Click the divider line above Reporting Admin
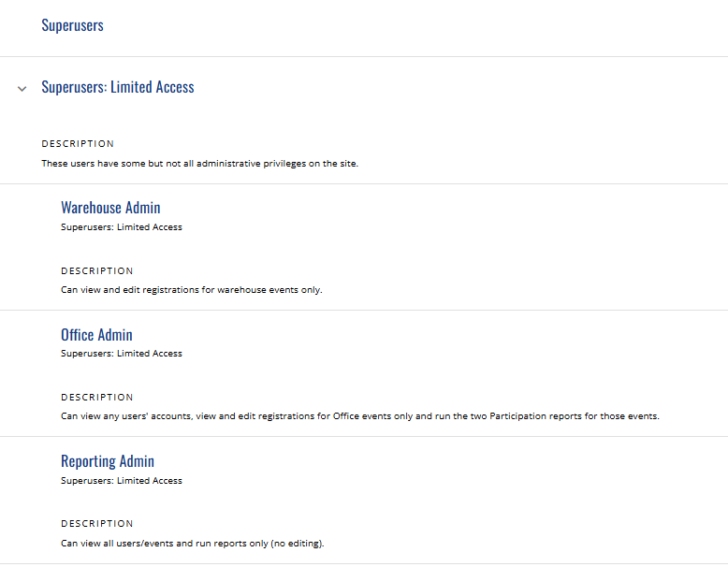The width and height of the screenshot is (728, 567). pos(364,437)
